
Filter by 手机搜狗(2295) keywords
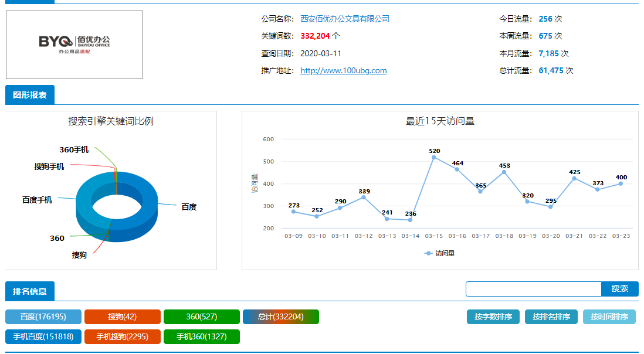point(122,337)
